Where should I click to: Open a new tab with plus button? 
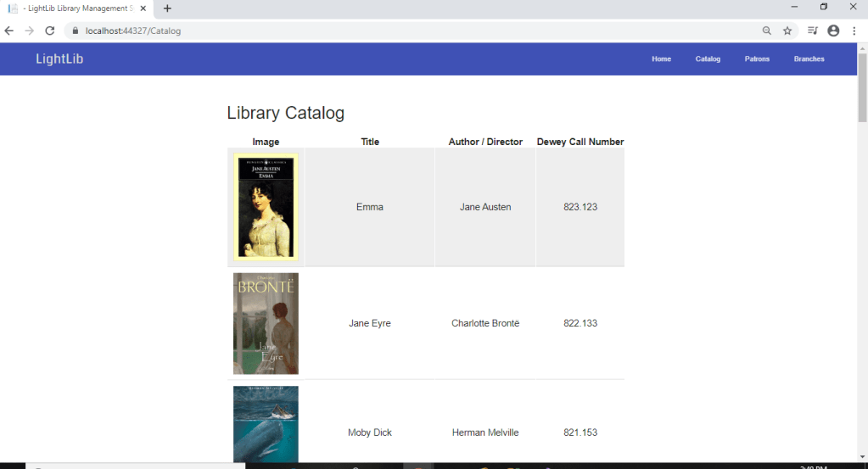pyautogui.click(x=167, y=8)
